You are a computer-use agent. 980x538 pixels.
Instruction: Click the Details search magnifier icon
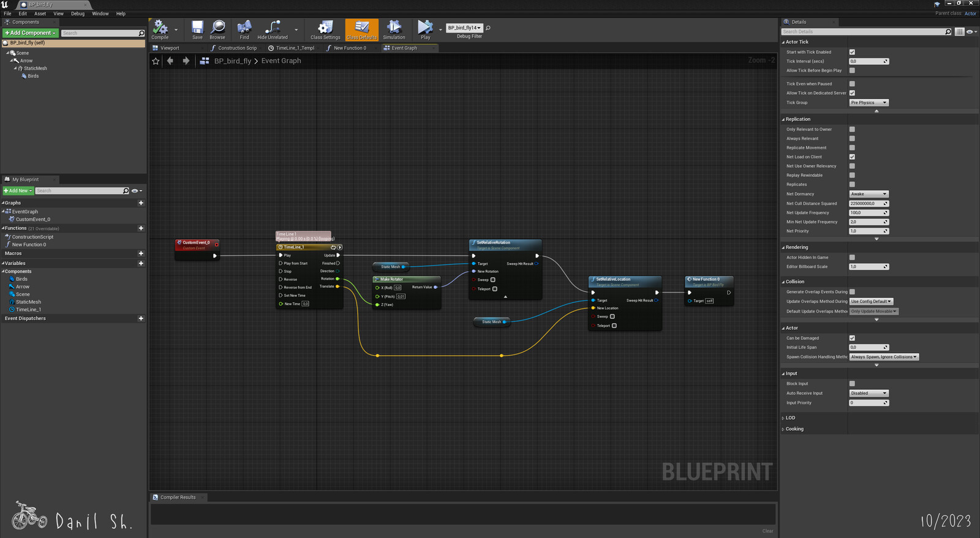coord(948,32)
